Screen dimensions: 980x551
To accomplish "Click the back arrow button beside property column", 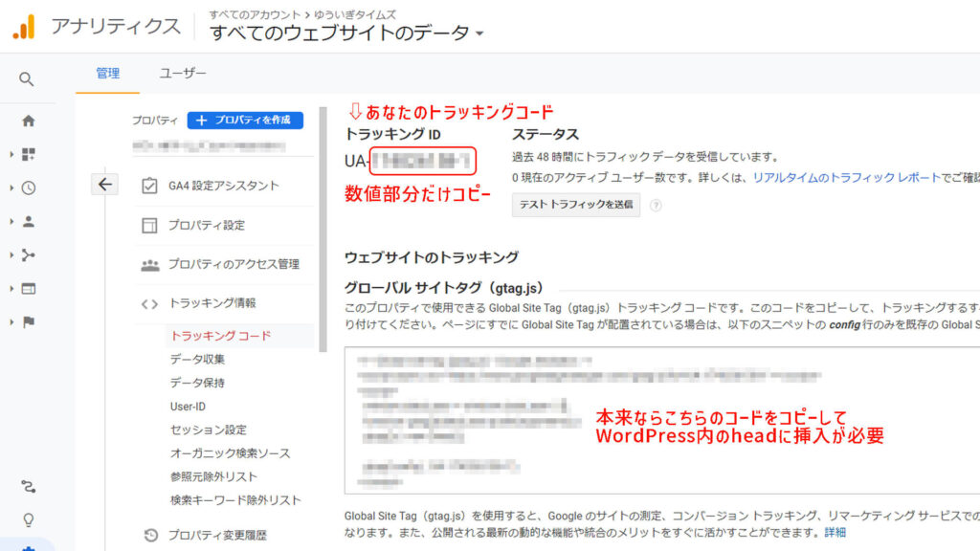I will [x=105, y=185].
